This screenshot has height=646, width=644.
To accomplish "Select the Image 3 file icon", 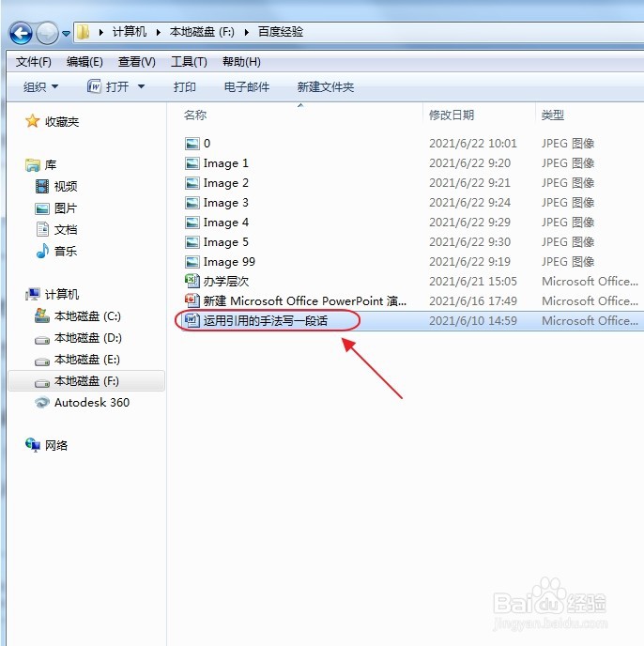I will click(x=192, y=203).
